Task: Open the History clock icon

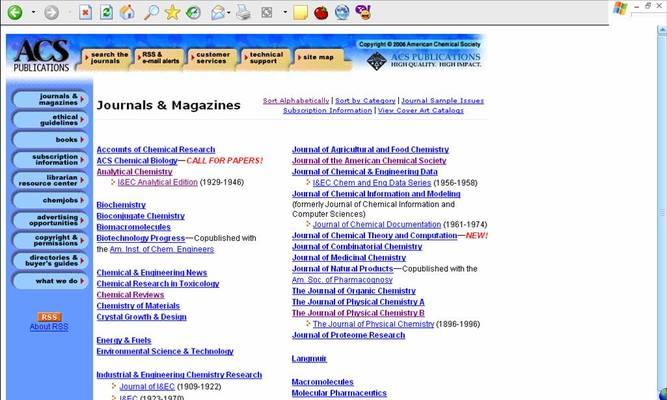Action: click(x=194, y=12)
